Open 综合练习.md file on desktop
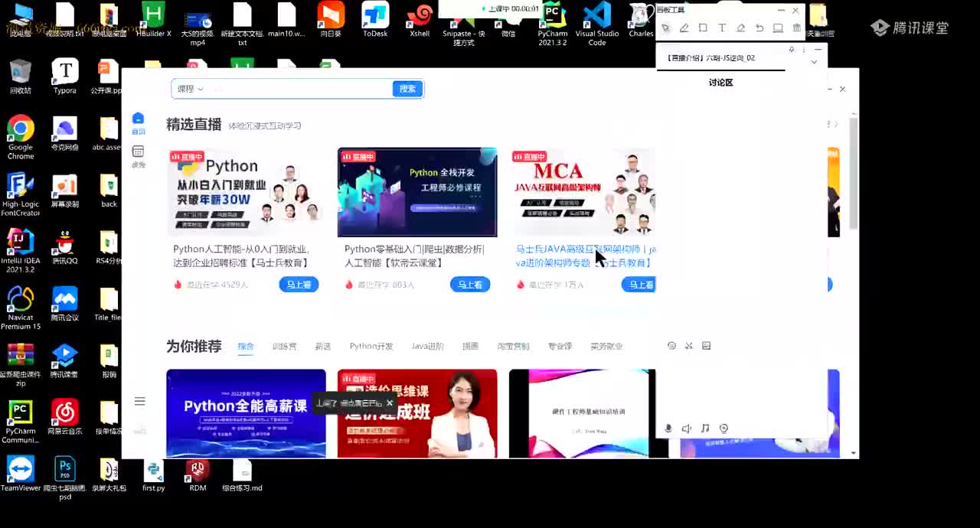Screen dimensions: 980x528 (242, 474)
